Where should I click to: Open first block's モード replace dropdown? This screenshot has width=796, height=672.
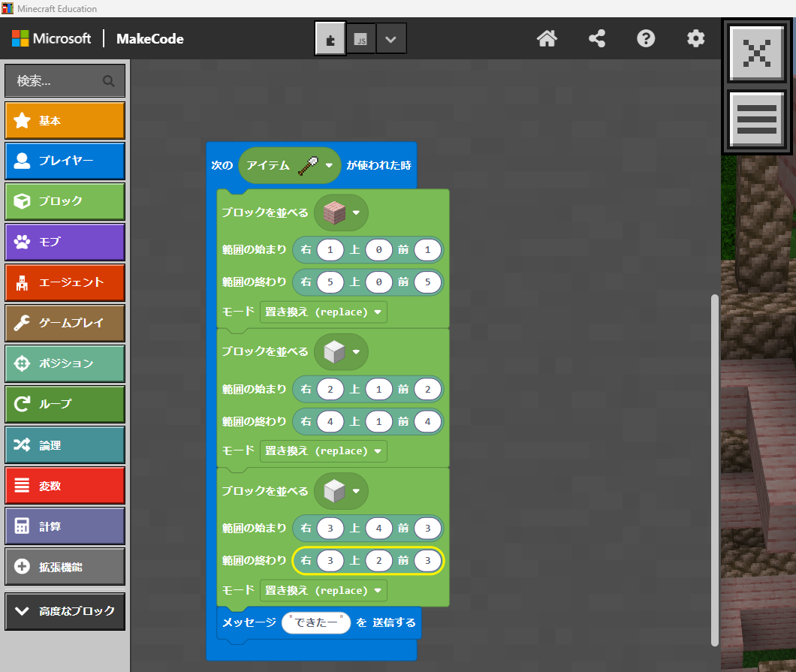click(324, 312)
